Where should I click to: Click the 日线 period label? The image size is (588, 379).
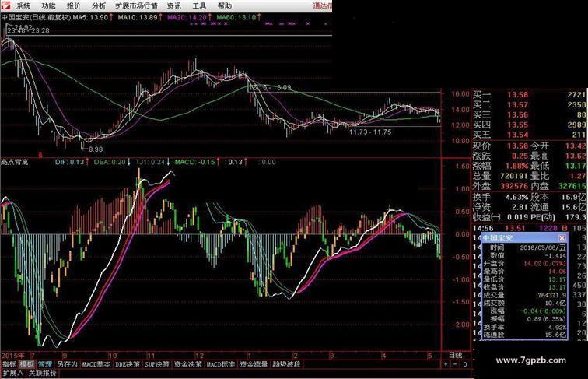pyautogui.click(x=456, y=355)
